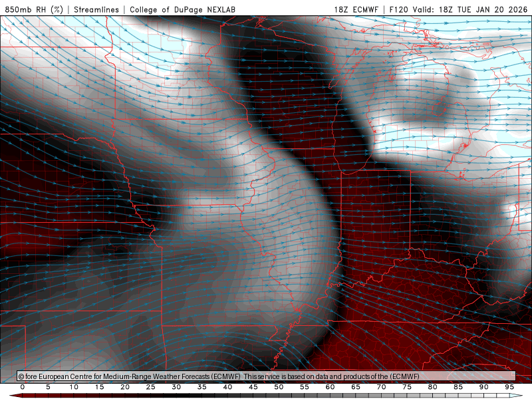This screenshot has width=532, height=399.
Task: Select the "75" colorbar scale label
Action: tap(407, 387)
